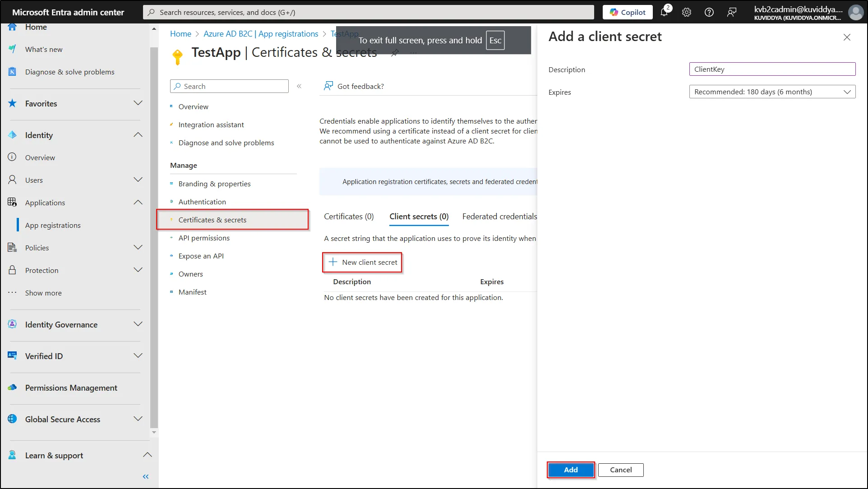
Task: Collapse Learn & support chevron
Action: click(x=147, y=455)
